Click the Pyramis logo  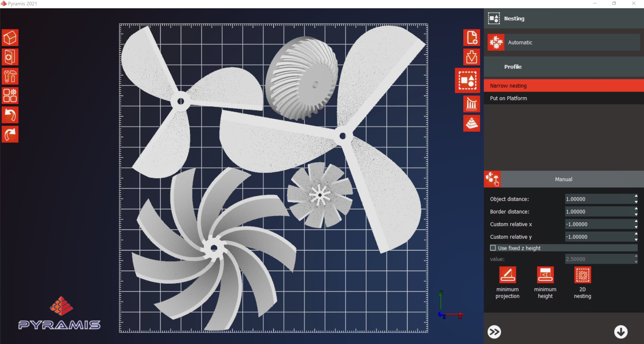(x=59, y=313)
